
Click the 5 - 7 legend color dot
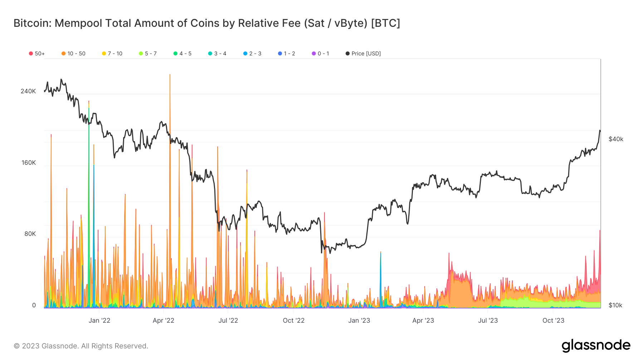click(141, 54)
